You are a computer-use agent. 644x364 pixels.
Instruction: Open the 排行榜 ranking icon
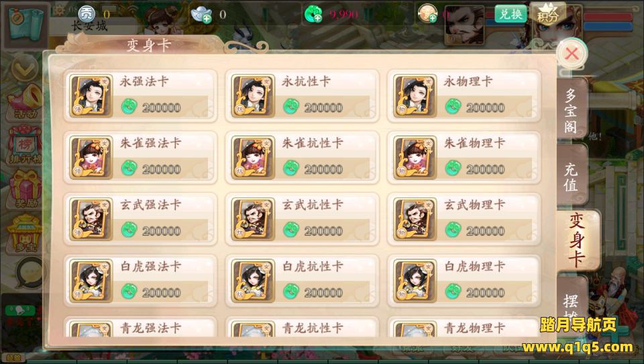[x=25, y=145]
